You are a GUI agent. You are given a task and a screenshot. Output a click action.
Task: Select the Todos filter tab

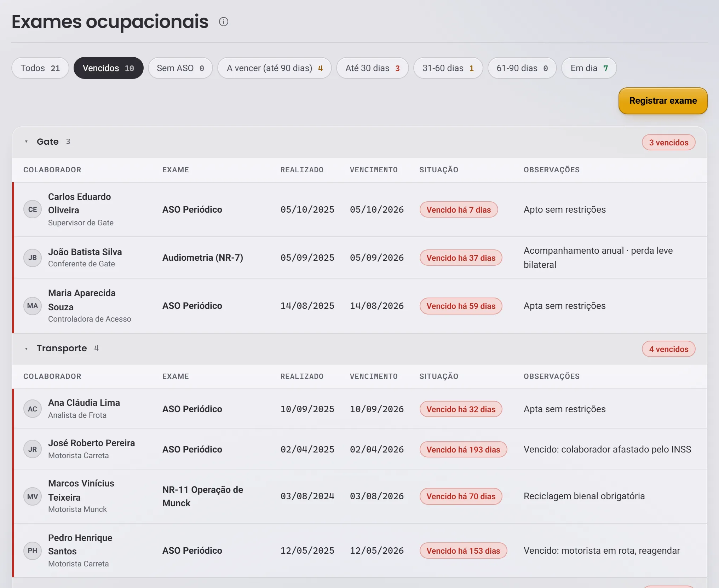pos(40,68)
